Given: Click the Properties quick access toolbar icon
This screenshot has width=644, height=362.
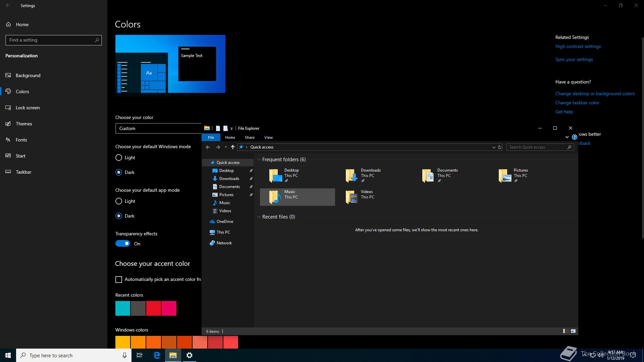Looking at the screenshot, I should [218, 128].
